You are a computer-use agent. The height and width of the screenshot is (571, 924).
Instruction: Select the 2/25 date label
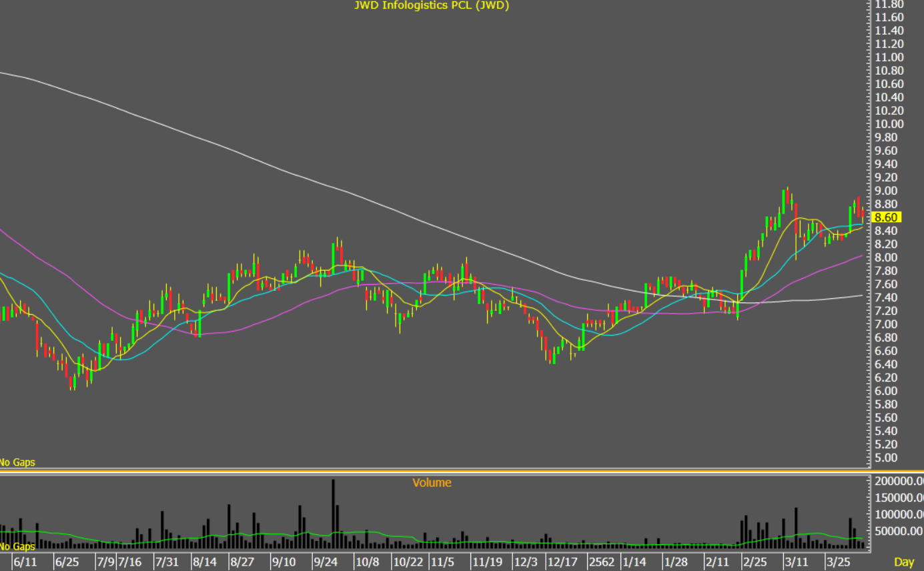point(755,562)
